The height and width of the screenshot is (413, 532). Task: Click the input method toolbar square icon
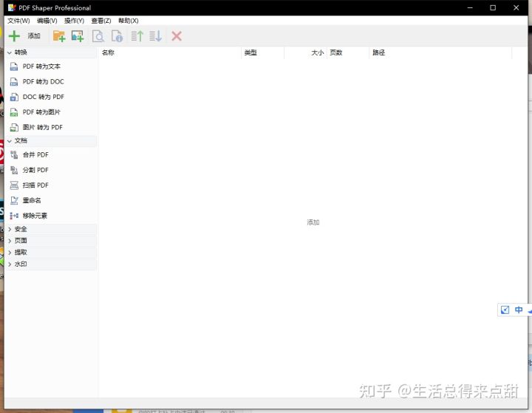click(x=505, y=310)
